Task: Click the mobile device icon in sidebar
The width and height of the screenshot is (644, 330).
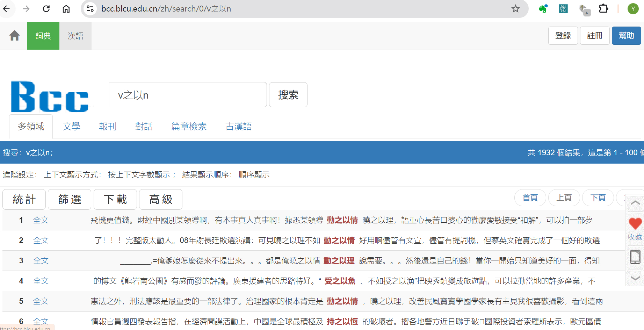Action: click(x=635, y=257)
